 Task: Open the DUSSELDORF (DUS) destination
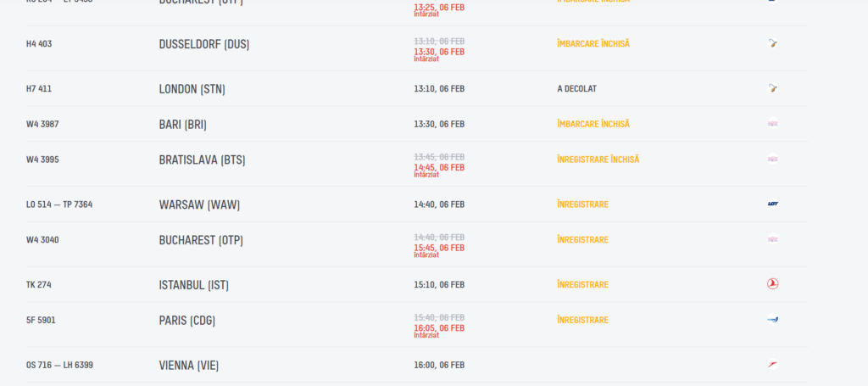point(203,44)
